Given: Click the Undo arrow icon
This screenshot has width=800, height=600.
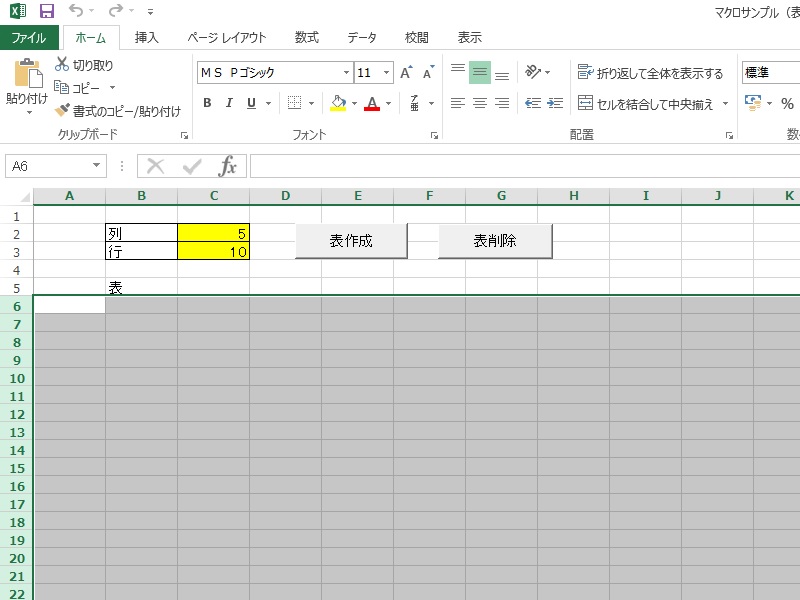Looking at the screenshot, I should tap(76, 11).
